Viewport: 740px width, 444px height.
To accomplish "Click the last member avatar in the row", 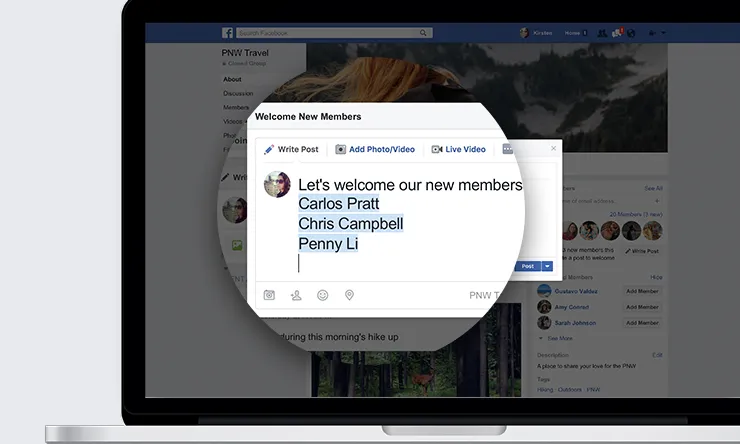I will click(653, 231).
